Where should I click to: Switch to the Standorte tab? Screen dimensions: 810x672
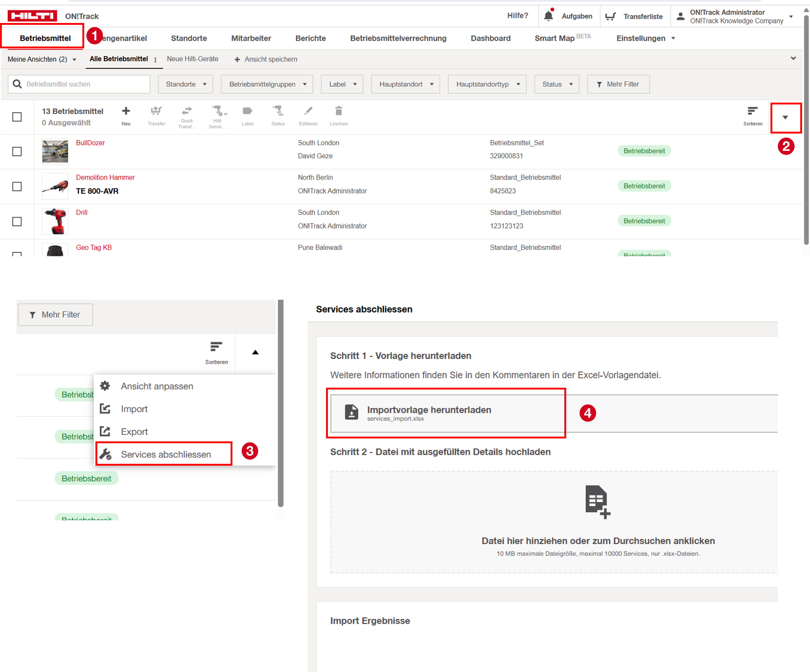point(189,38)
